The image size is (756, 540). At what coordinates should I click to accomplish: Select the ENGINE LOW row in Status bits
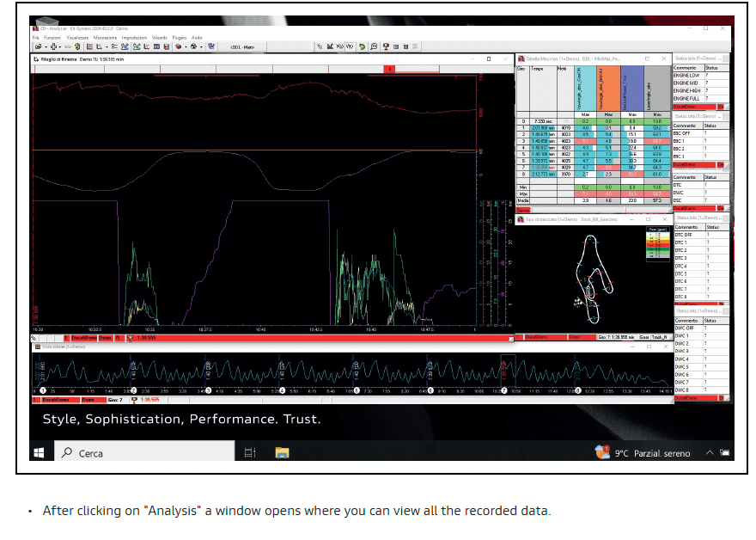700,76
